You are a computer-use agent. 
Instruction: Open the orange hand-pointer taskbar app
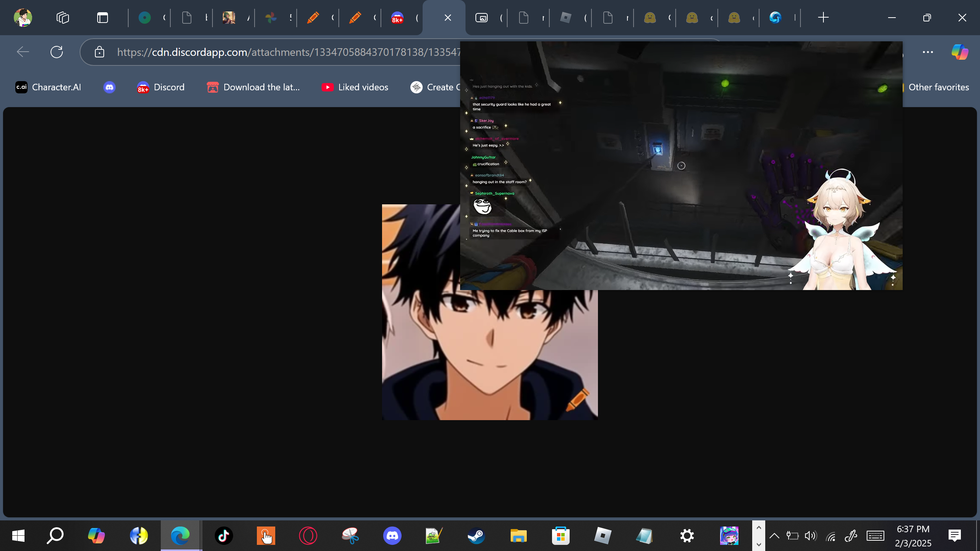pos(266,536)
